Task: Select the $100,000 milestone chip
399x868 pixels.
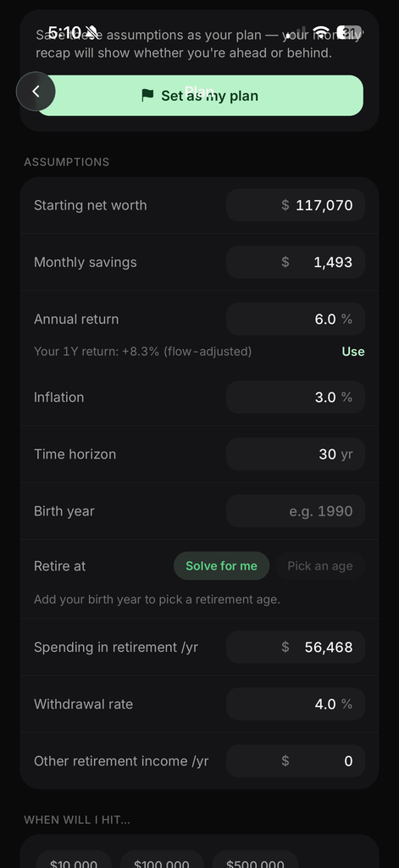Action: (162, 860)
